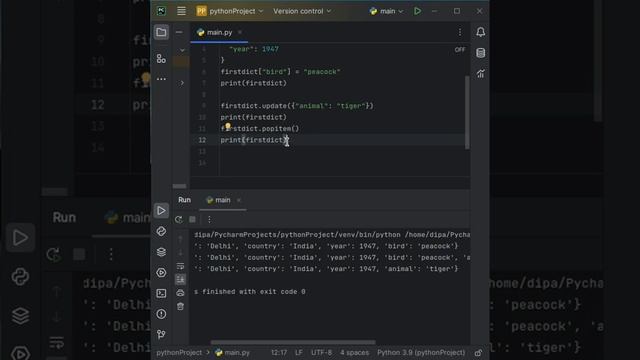Collapse the dictionary code block fold arrow
The image size is (640, 360).
point(182,50)
